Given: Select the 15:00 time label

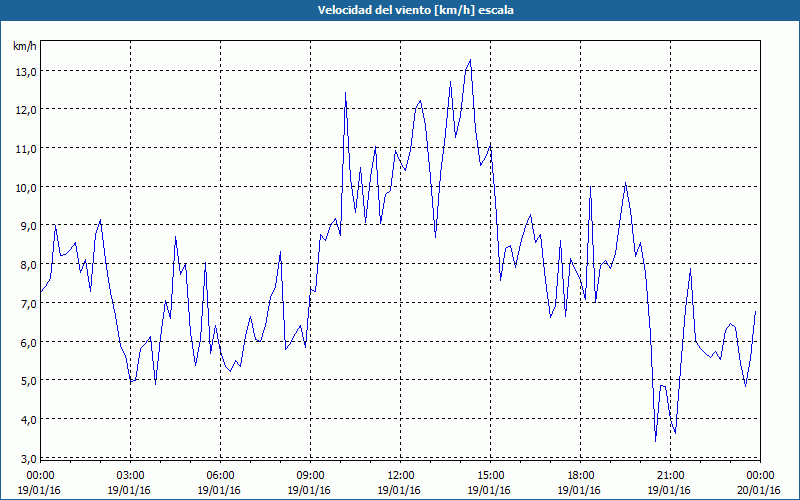Looking at the screenshot, I should 490,476.
